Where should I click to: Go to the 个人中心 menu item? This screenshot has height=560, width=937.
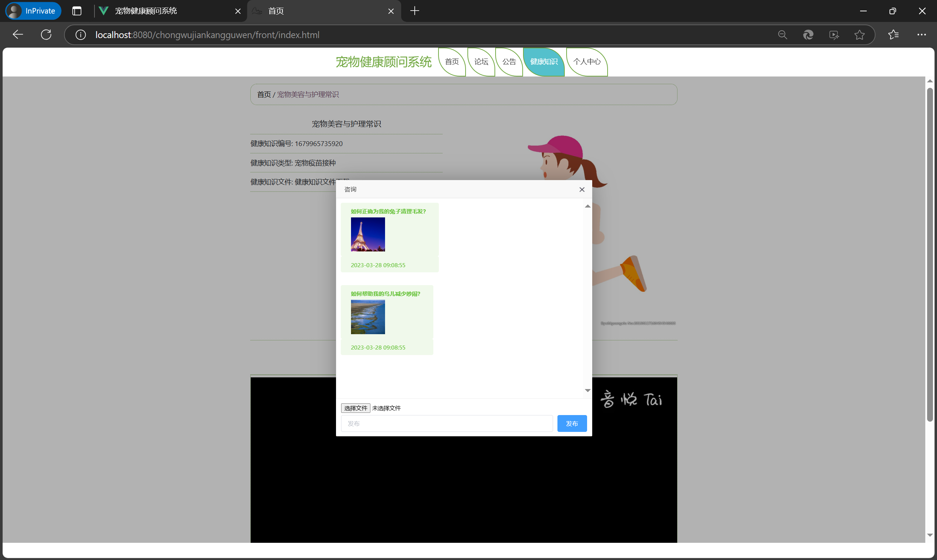pyautogui.click(x=586, y=61)
